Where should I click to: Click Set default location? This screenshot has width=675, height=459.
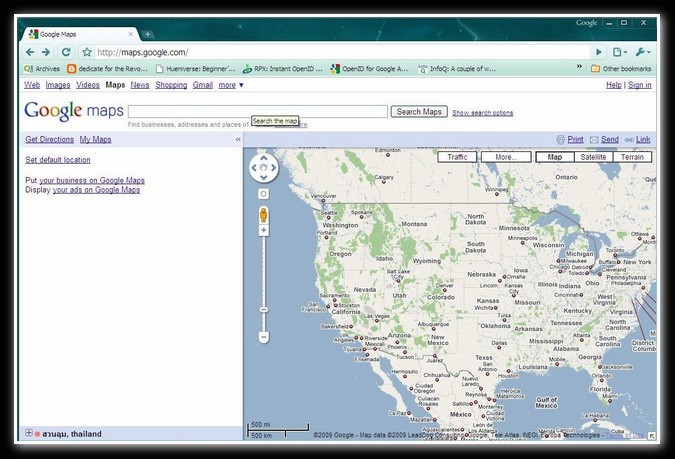point(58,160)
